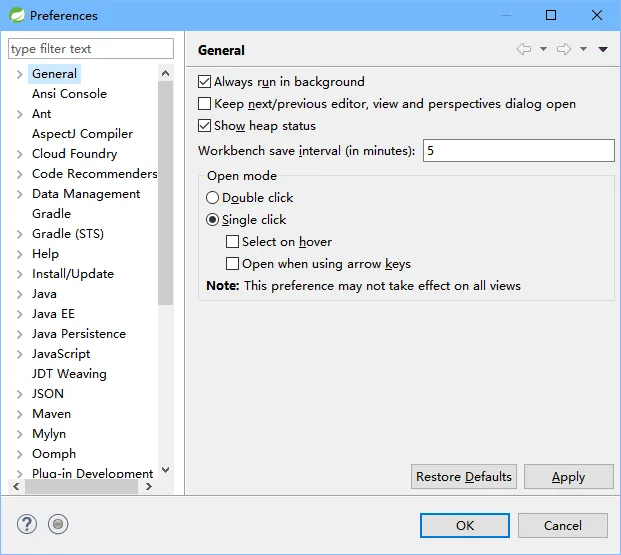
Task: Click the Apply button
Action: tap(568, 477)
